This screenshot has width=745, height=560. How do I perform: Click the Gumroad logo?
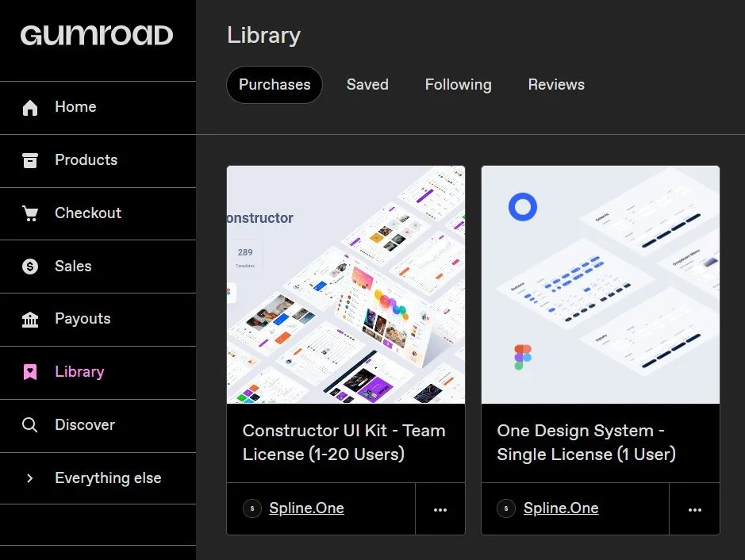97,36
